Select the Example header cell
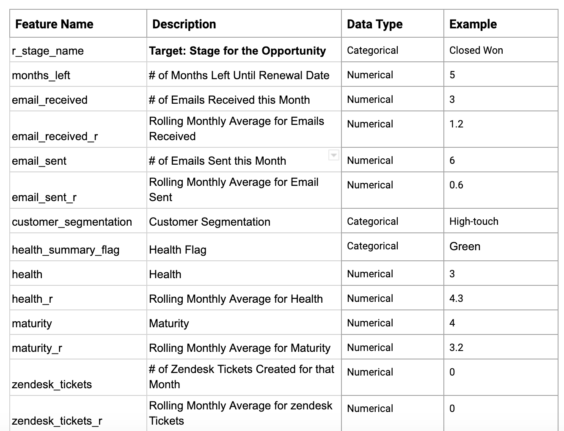This screenshot has width=564, height=431. tap(501, 24)
